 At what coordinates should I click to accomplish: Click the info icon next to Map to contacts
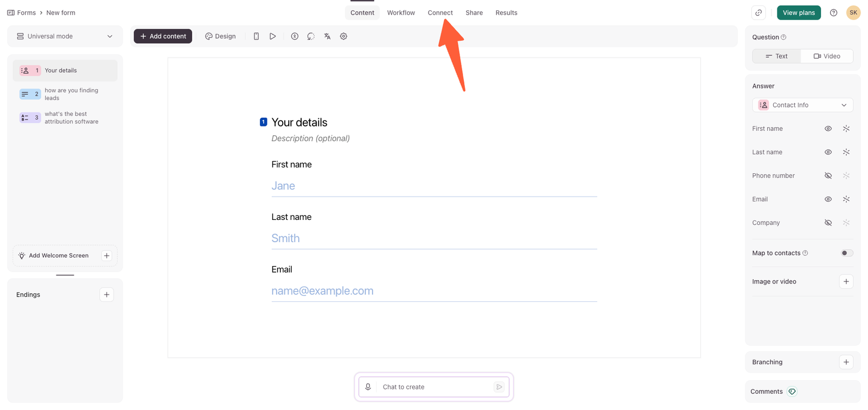pyautogui.click(x=805, y=253)
